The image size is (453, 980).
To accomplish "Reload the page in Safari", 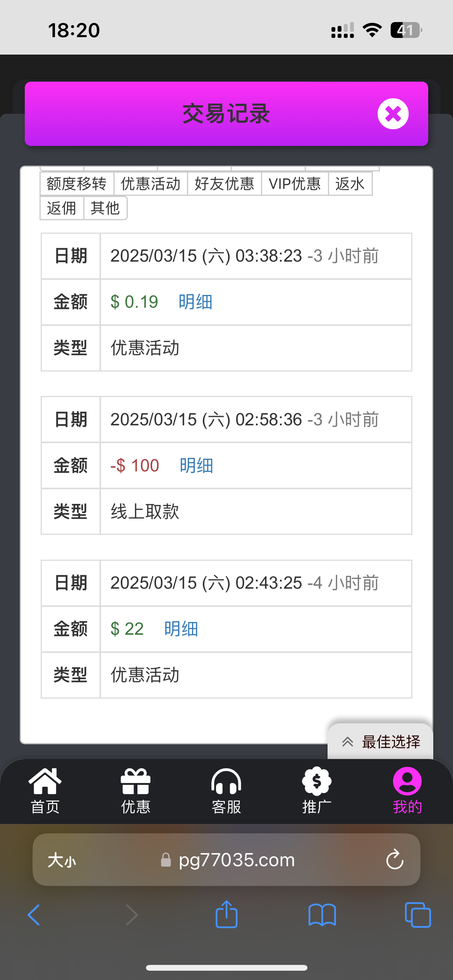I will [x=395, y=860].
